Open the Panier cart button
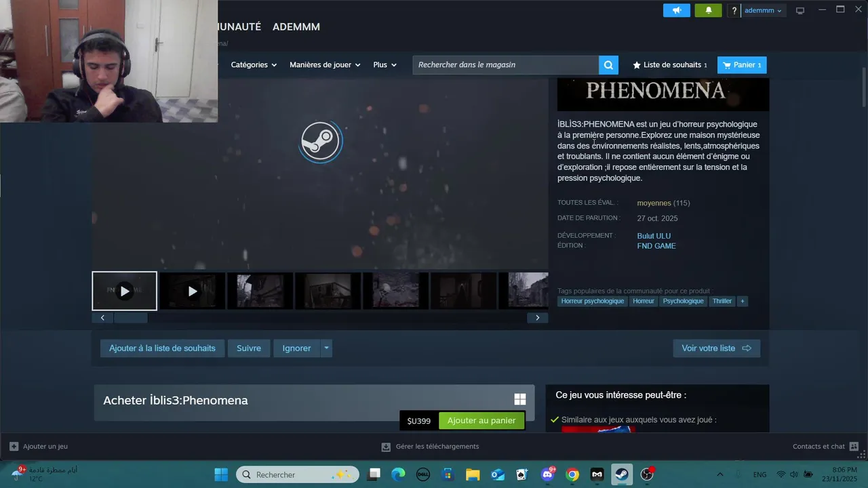 742,65
